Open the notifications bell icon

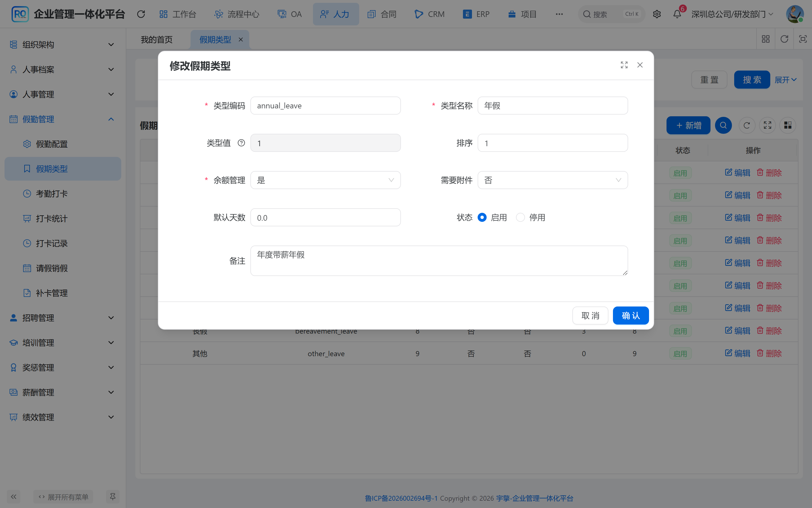(x=677, y=14)
